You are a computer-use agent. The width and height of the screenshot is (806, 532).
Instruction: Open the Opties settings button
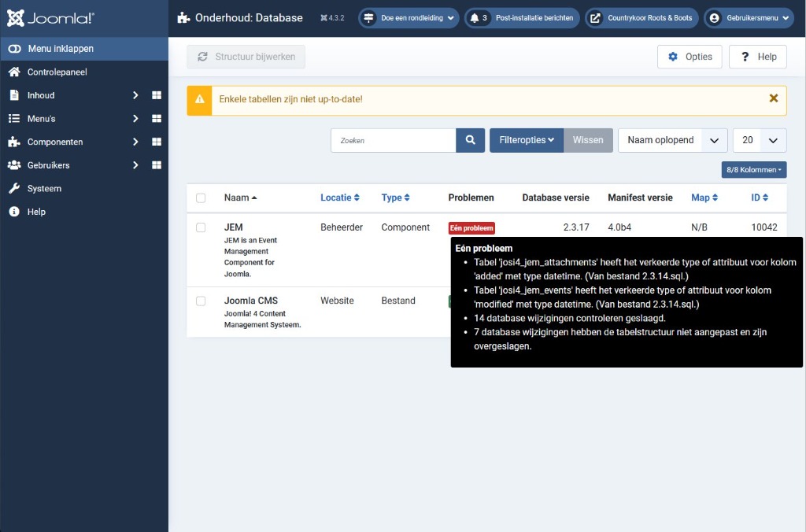point(690,57)
